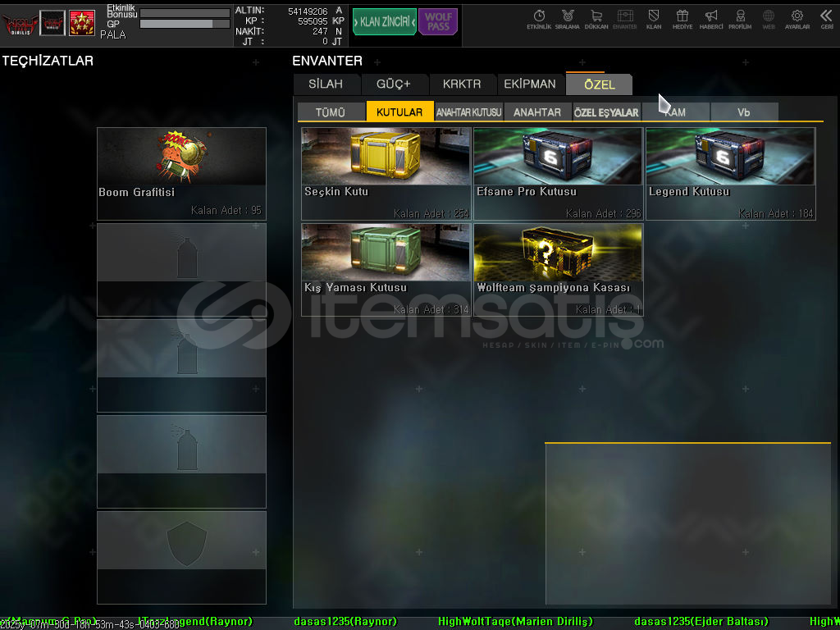Click the second empty spray can slot

click(181, 365)
